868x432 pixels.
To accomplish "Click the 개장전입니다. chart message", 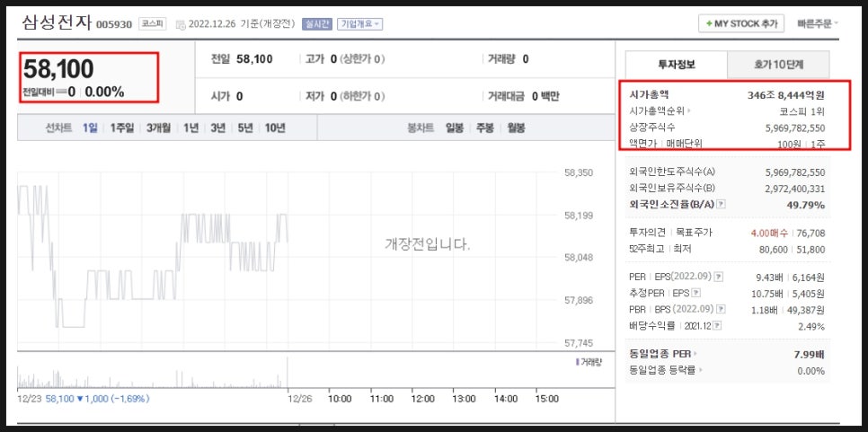I will [x=428, y=244].
